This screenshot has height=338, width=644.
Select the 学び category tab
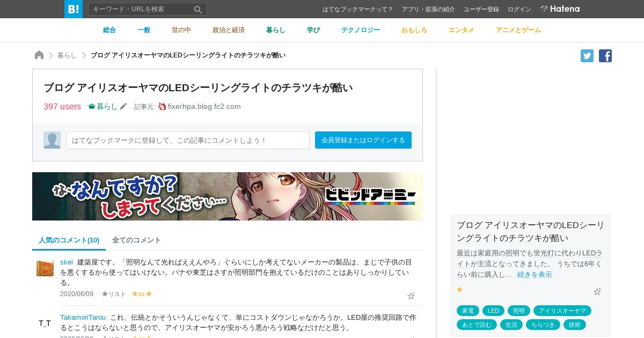pos(313,30)
